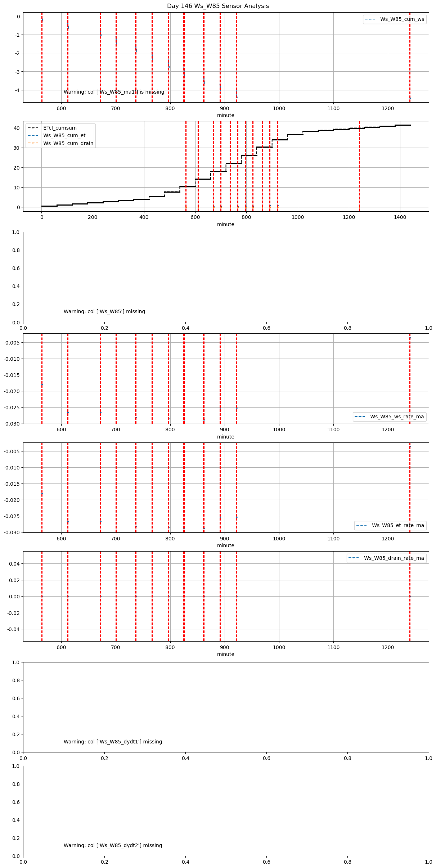Click the 'minute' axis label under the top plot

click(x=225, y=116)
